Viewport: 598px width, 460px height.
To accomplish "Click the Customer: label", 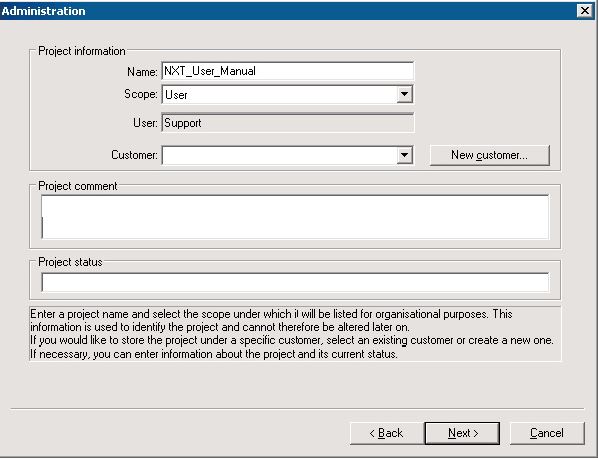I will 134,155.
